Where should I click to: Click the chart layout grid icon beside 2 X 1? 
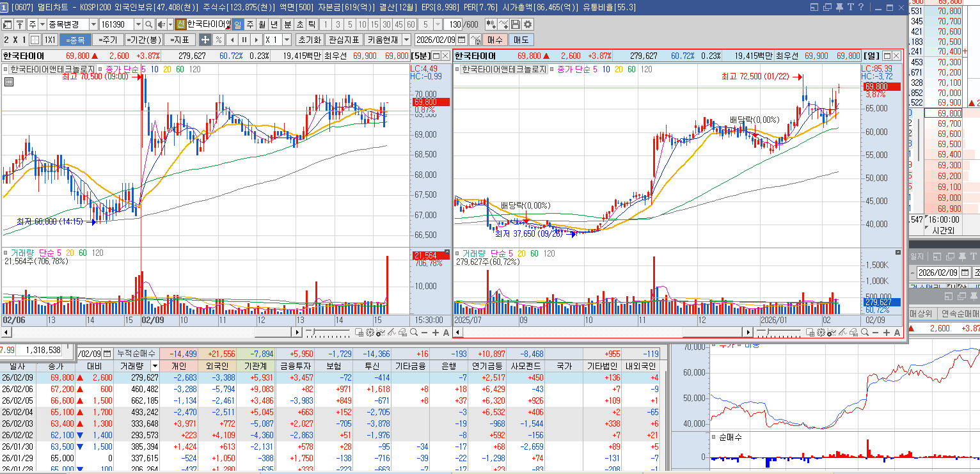(35, 40)
